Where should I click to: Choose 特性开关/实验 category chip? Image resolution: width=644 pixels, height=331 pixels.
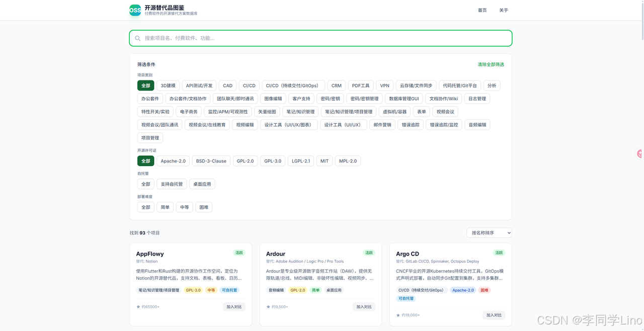coord(155,112)
